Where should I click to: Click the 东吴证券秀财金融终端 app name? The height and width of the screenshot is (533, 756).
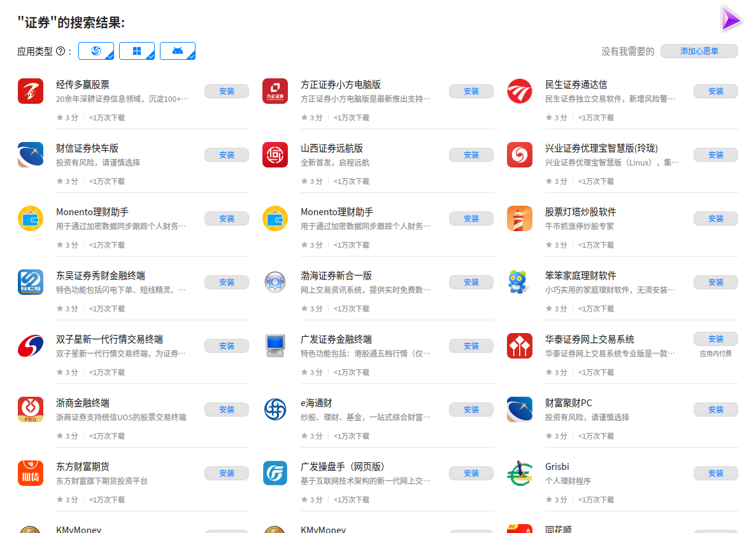coord(100,276)
